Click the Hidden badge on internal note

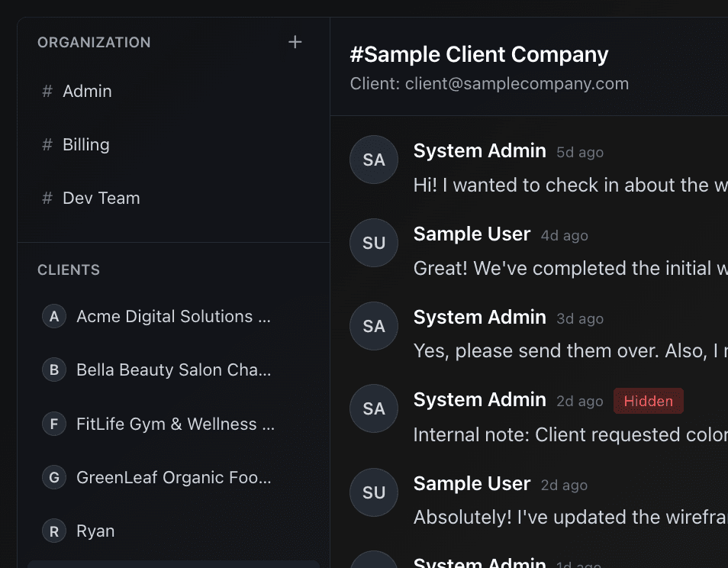click(648, 401)
